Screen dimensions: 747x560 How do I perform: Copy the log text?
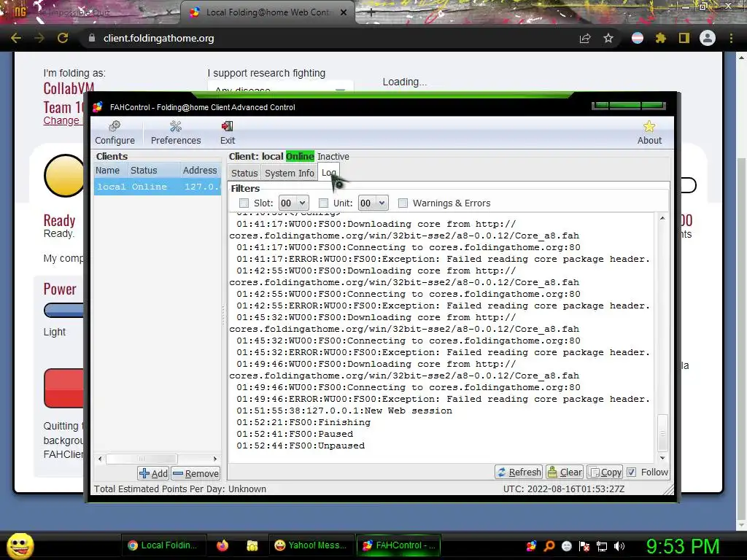(x=605, y=472)
